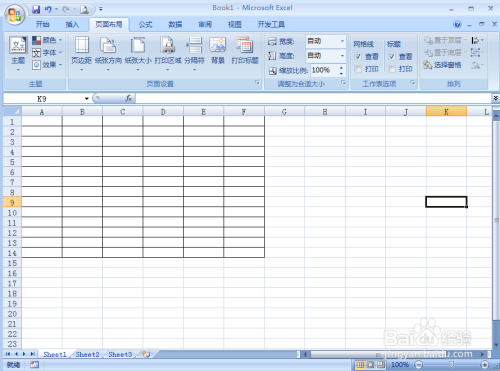The image size is (500, 371).
Task: Open the Align objects menu
Action: [x=477, y=40]
